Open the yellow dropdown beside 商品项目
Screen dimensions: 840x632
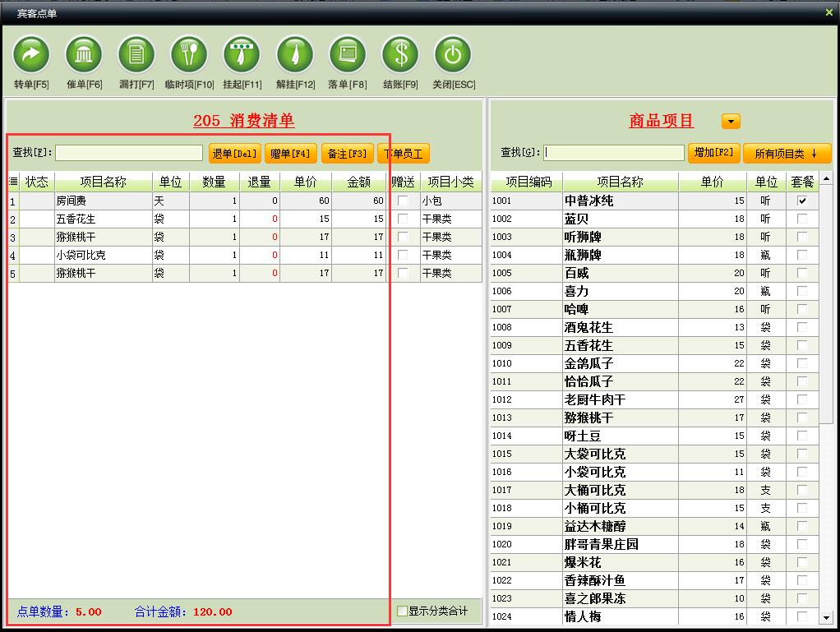(x=731, y=121)
